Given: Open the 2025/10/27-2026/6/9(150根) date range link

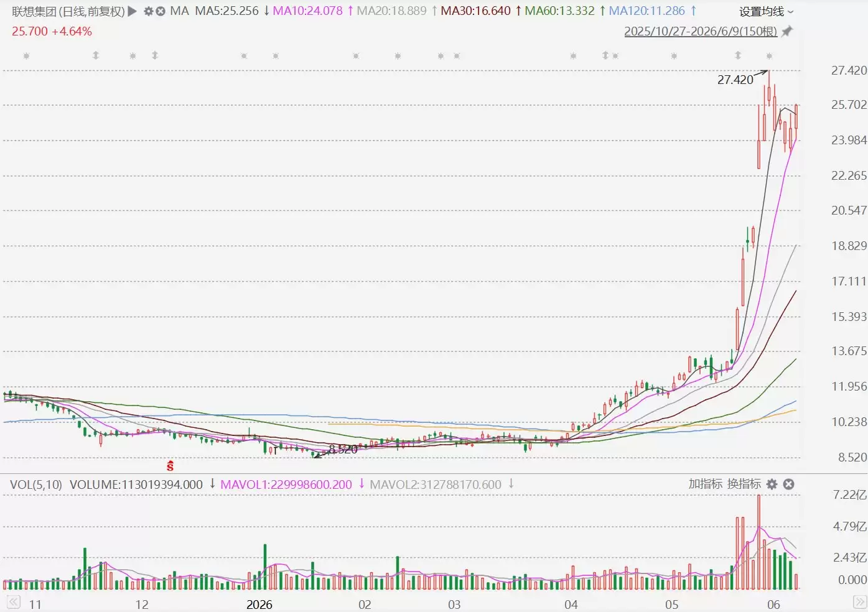Looking at the screenshot, I should [701, 31].
